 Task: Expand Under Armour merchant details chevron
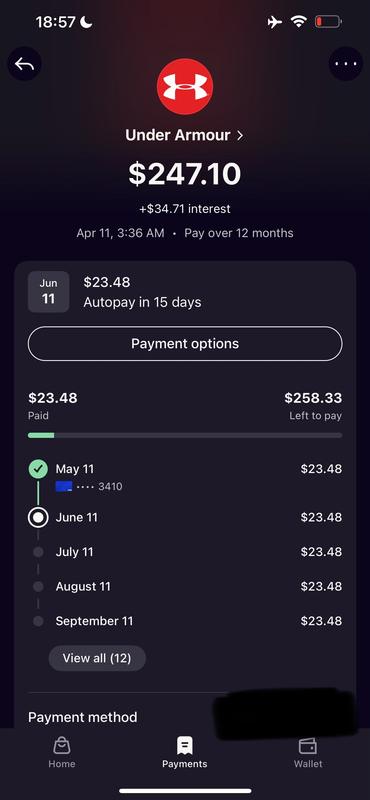(x=240, y=136)
